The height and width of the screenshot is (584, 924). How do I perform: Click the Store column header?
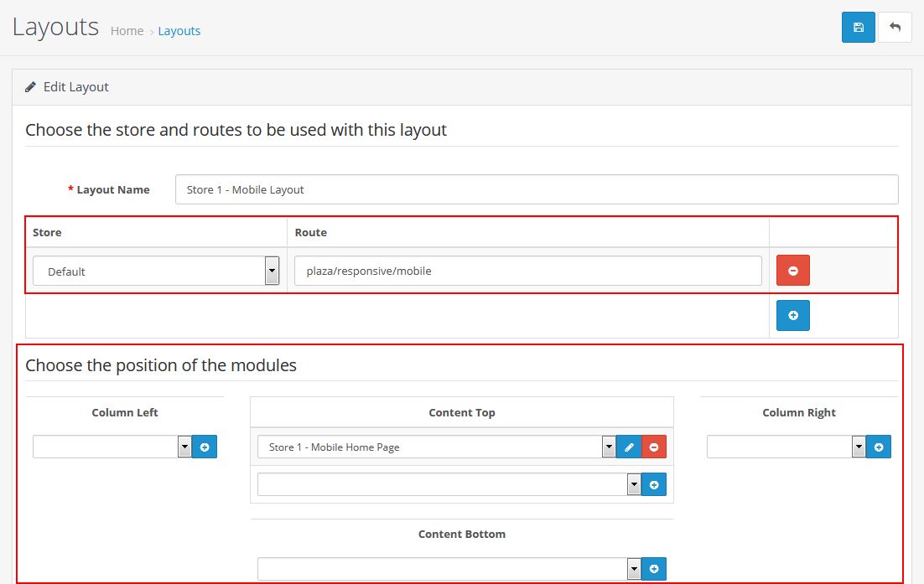47,233
